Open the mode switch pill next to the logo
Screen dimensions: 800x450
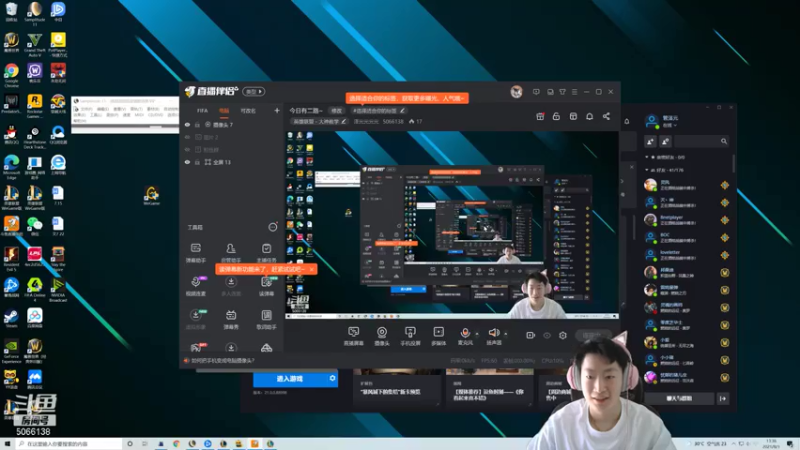(x=254, y=92)
